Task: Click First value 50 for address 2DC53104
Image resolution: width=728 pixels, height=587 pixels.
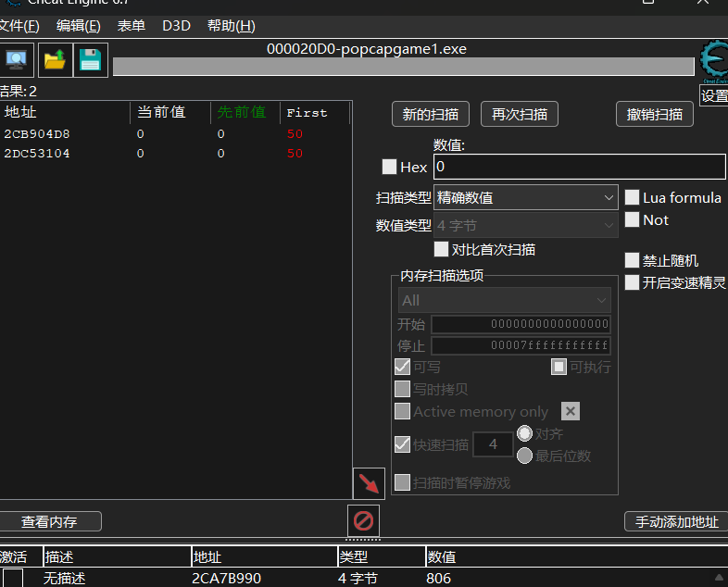Action: [x=295, y=154]
